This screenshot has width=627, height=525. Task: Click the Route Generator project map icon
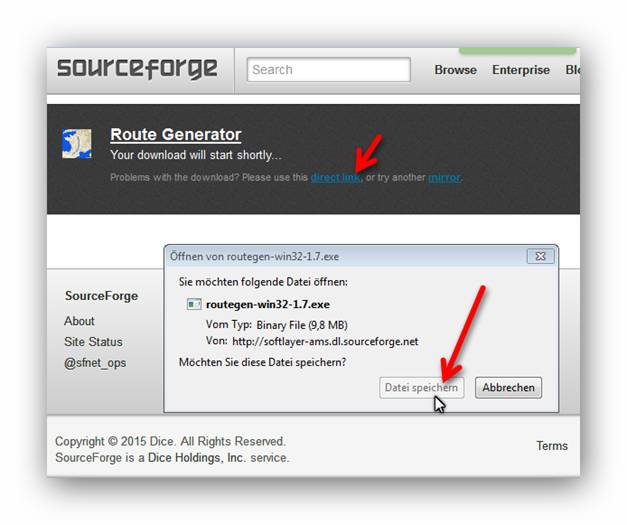[x=77, y=144]
